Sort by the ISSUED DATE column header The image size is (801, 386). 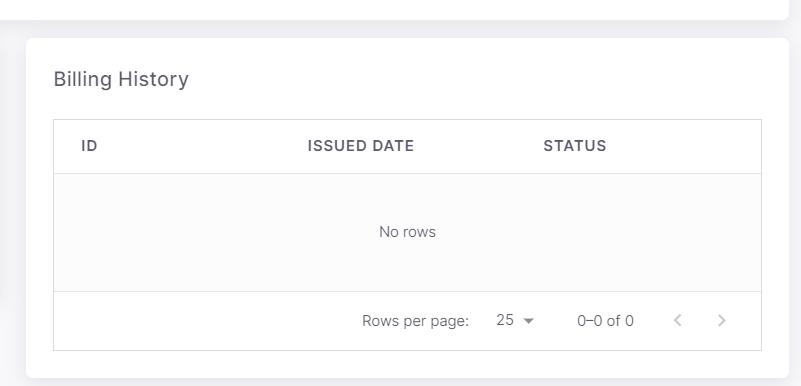pos(361,146)
